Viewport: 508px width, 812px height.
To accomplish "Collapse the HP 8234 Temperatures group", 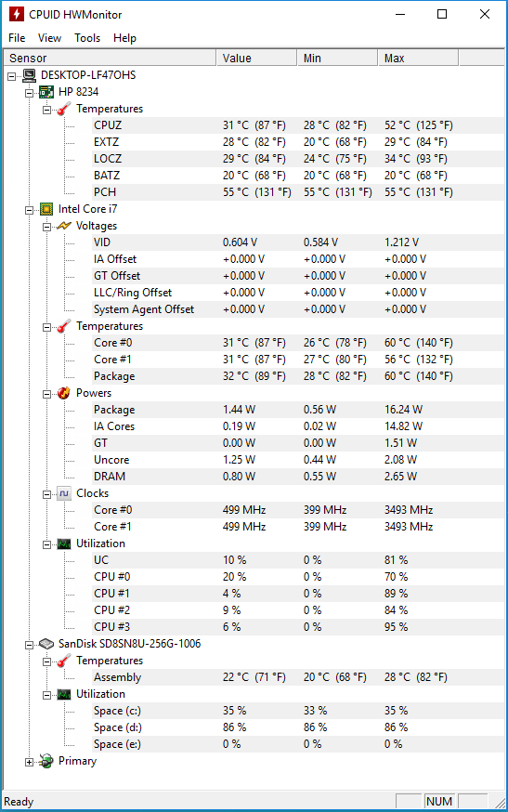I will pyautogui.click(x=46, y=110).
